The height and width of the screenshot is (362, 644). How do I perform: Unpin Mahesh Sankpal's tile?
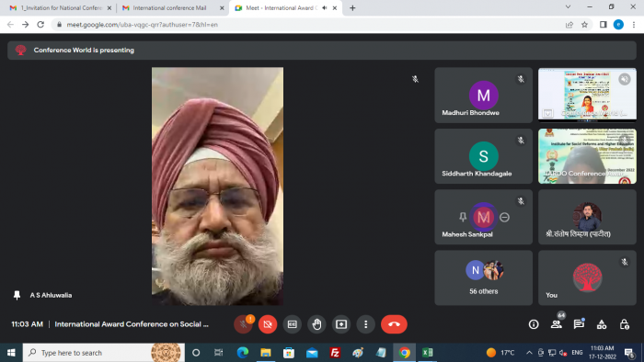[x=463, y=217]
